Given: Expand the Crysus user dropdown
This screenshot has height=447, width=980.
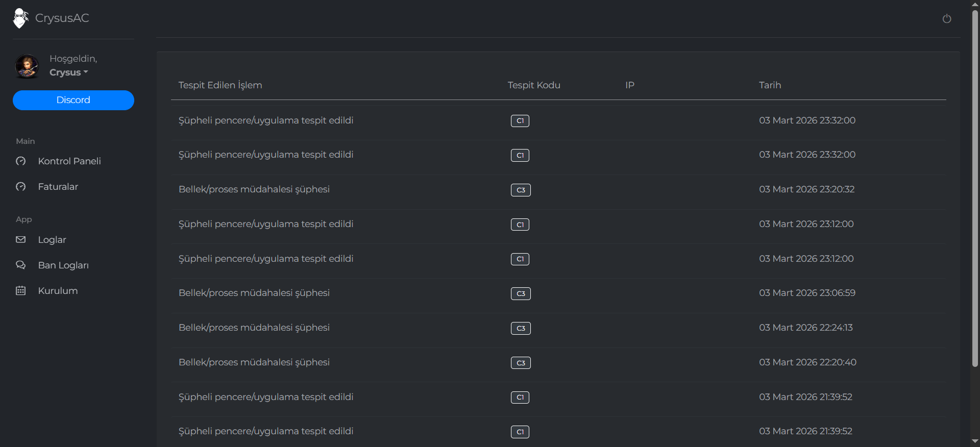Looking at the screenshot, I should point(69,72).
